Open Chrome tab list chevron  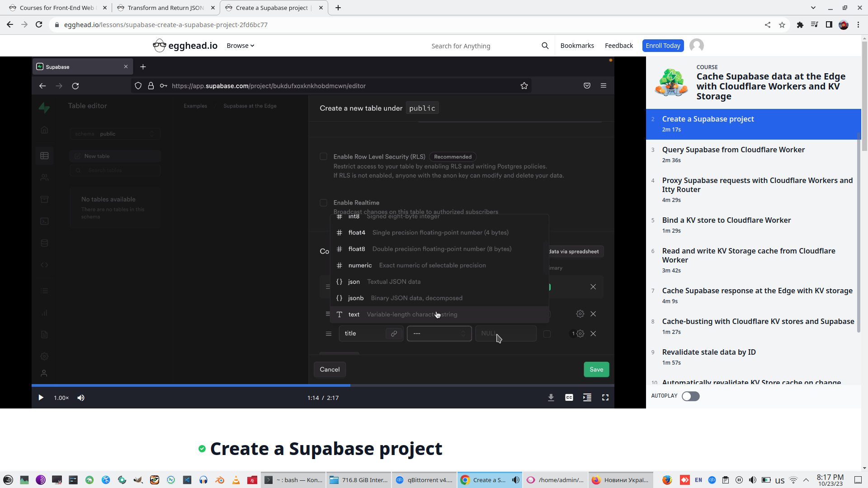click(x=813, y=8)
